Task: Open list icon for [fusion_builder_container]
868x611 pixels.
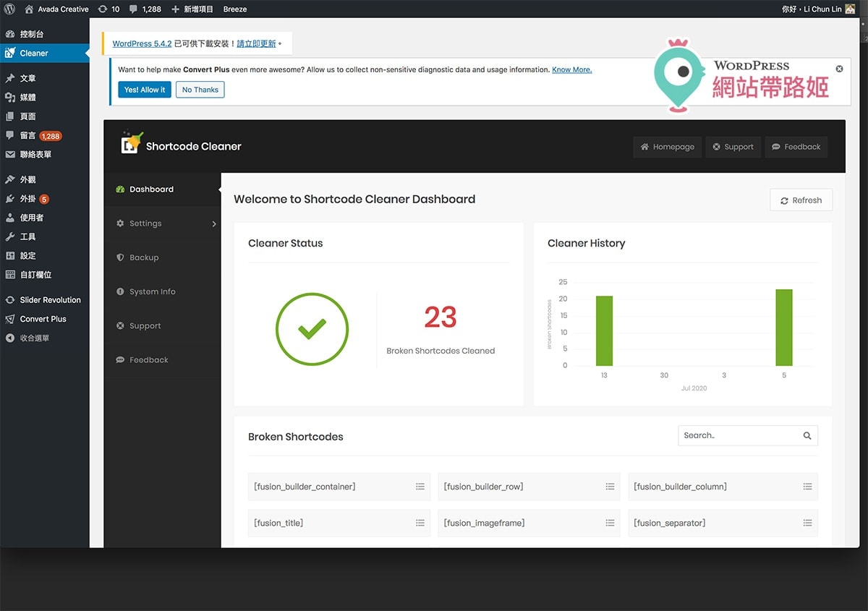Action: [x=420, y=487]
